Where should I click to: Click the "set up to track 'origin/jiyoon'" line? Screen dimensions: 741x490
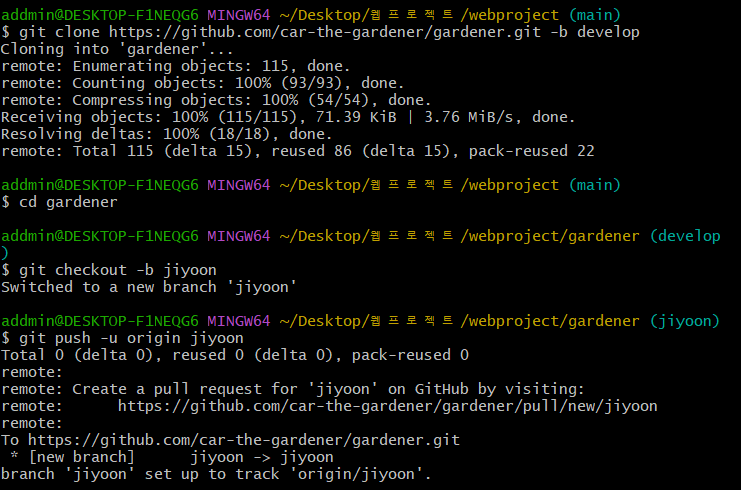point(216,474)
